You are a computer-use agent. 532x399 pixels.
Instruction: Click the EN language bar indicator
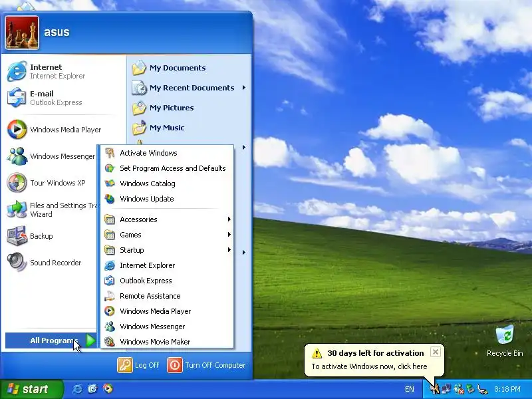(410, 389)
